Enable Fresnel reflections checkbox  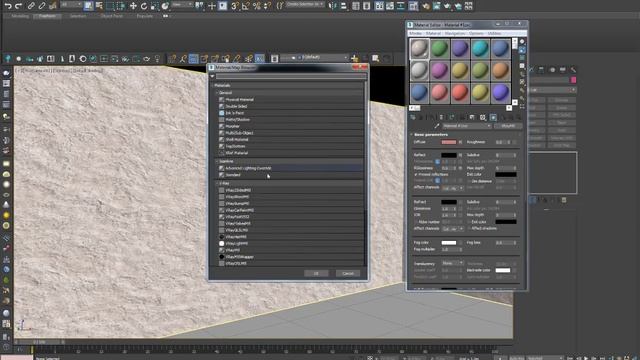click(416, 175)
